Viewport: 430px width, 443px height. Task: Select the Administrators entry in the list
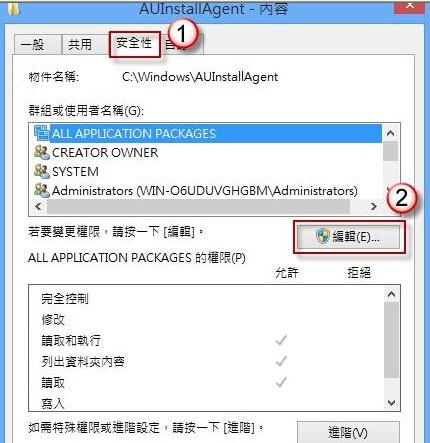click(204, 191)
